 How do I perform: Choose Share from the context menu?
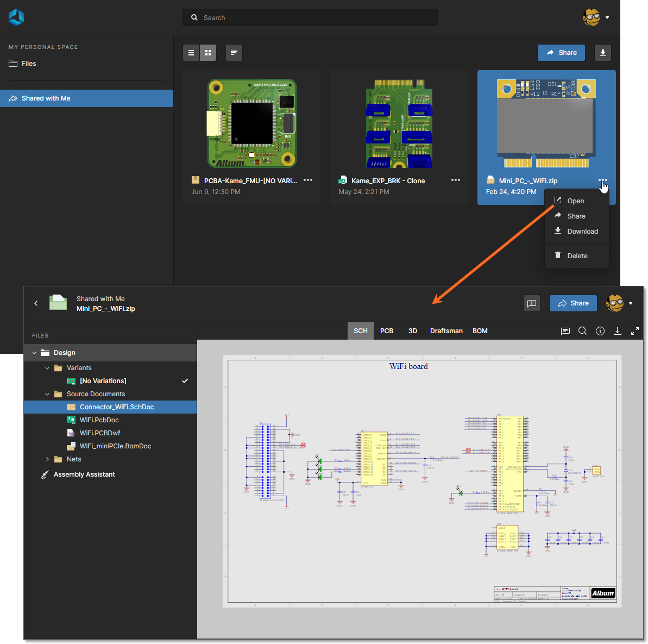point(576,216)
